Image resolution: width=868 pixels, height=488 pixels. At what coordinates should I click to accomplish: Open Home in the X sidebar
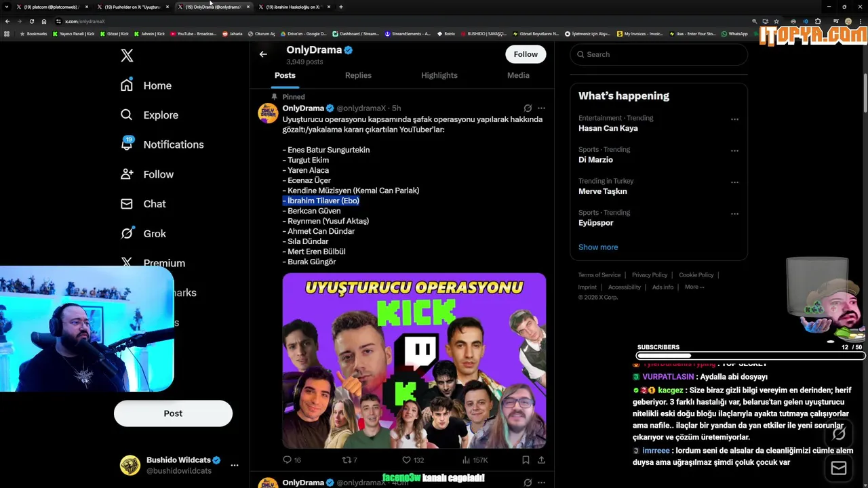pyautogui.click(x=146, y=85)
